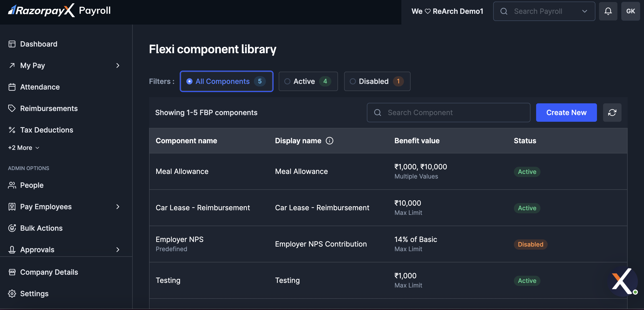Screen dimensions: 644x310
Task: Open the Search Payroll dropdown arrow
Action: point(584,11)
